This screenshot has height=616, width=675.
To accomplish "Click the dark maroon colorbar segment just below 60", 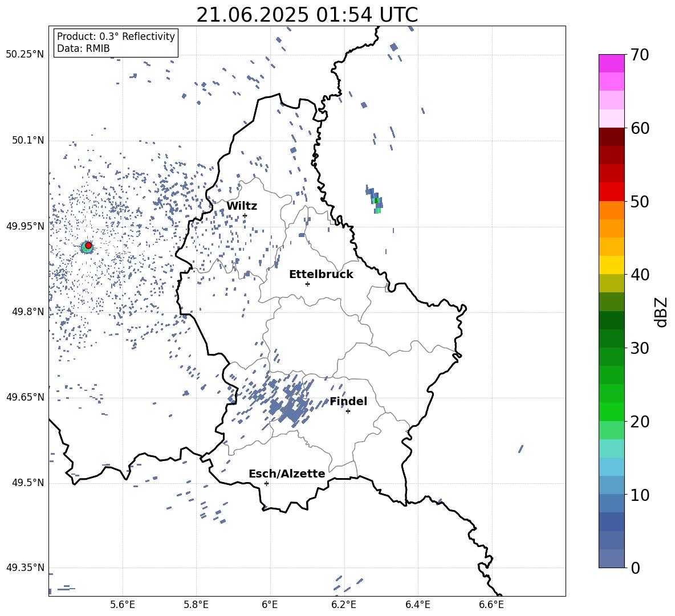I will click(x=611, y=137).
